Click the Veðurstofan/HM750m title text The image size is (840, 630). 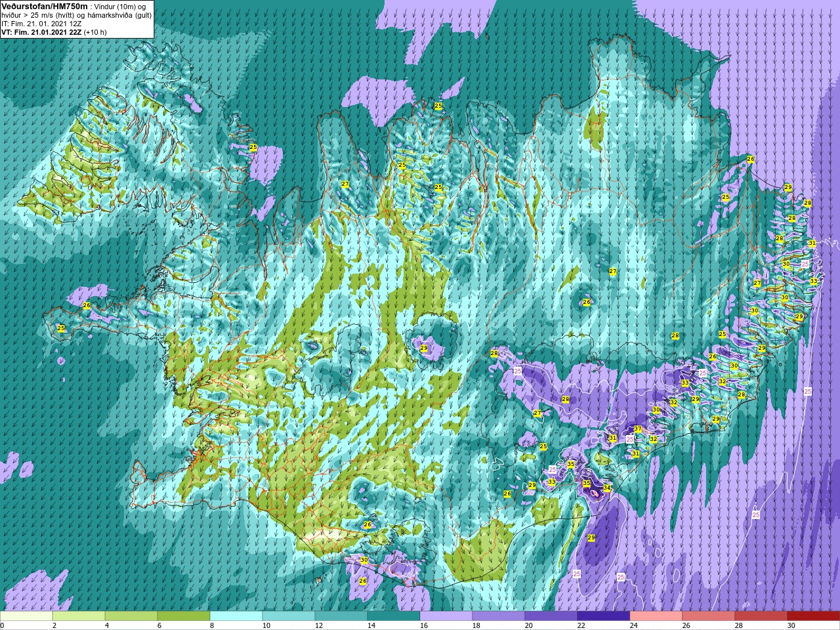[45, 5]
